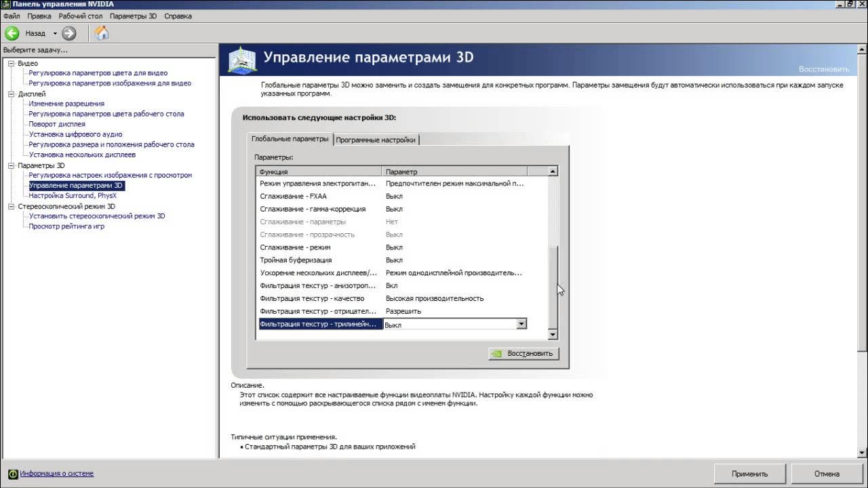Screen dimensions: 868x488
Task: Open Регулировка настроек изображения с просмотром
Action: (110, 175)
